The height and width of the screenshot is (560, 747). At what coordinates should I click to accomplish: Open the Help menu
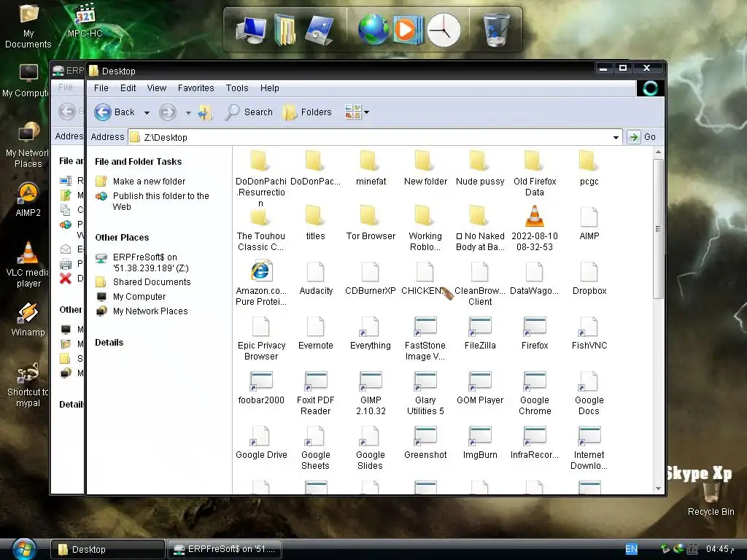tap(270, 88)
